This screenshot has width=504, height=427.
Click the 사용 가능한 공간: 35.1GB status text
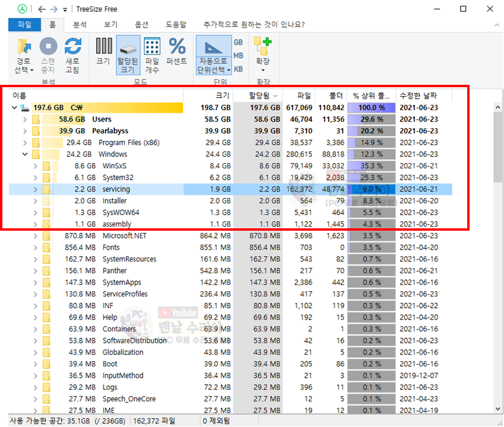coord(67,420)
